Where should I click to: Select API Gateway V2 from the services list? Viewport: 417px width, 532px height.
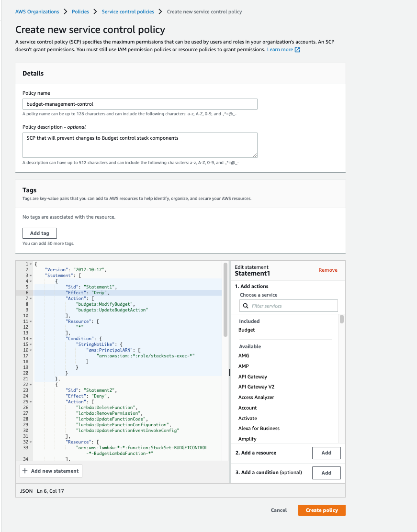(x=256, y=387)
